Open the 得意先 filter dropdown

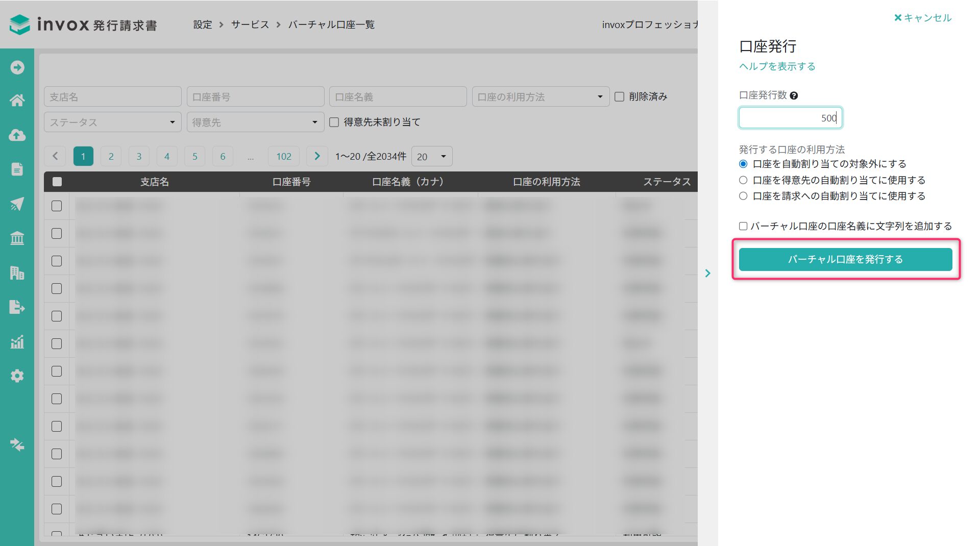[x=255, y=122]
